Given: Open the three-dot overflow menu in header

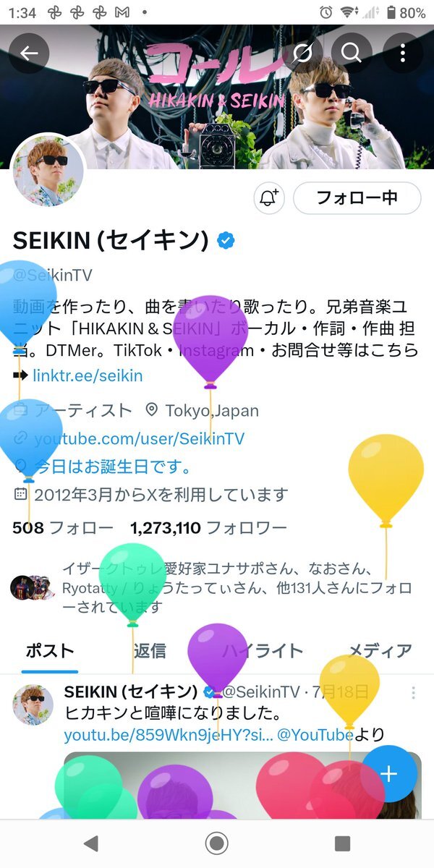Looking at the screenshot, I should click(403, 53).
